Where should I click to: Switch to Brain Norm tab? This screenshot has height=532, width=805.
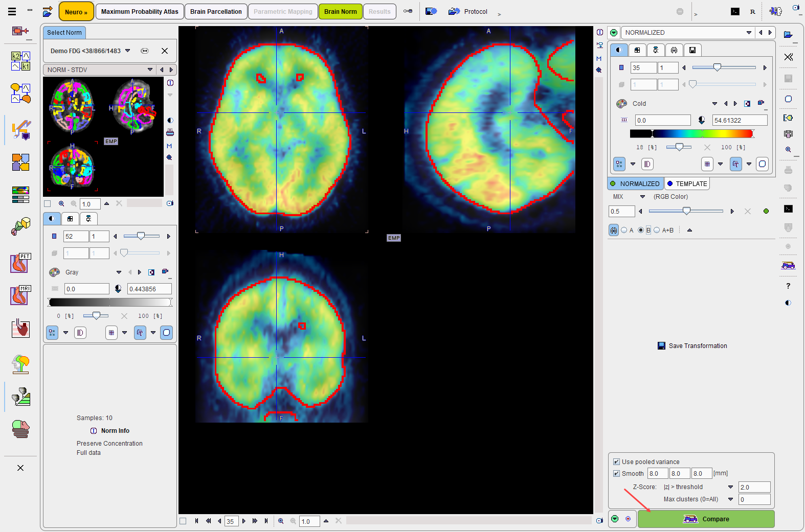[x=340, y=11]
